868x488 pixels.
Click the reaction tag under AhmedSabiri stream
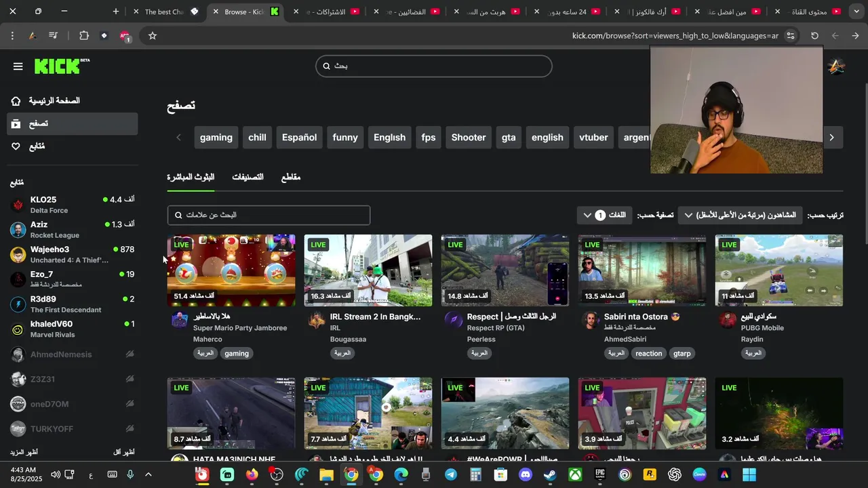tap(648, 353)
